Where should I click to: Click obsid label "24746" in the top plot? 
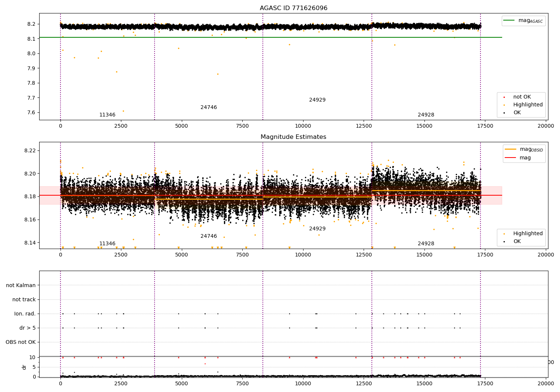point(209,108)
